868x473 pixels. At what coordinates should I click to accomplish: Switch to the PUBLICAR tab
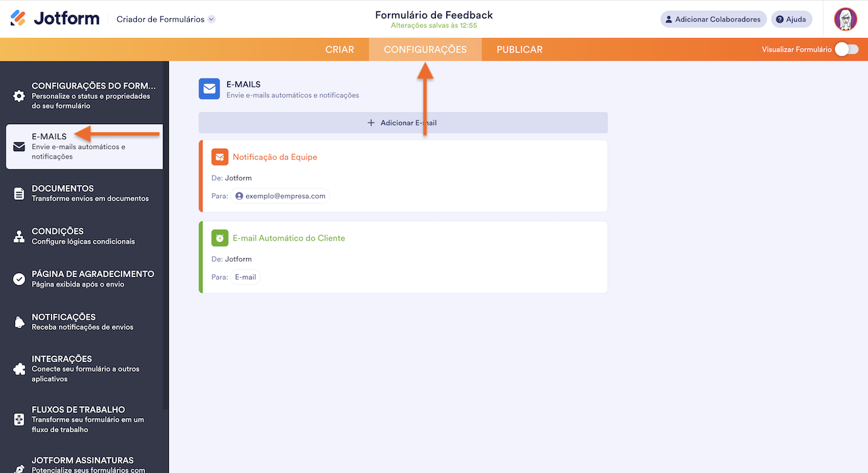click(x=519, y=49)
